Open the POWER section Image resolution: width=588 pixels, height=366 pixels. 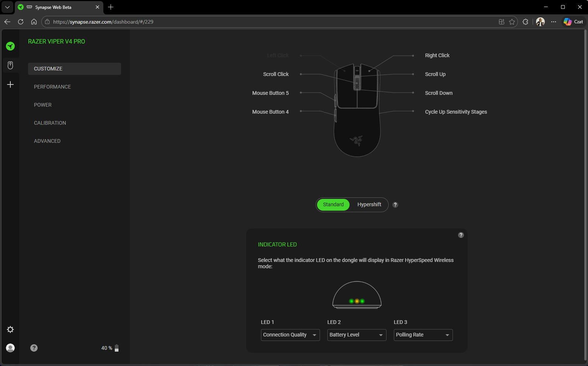(43, 105)
